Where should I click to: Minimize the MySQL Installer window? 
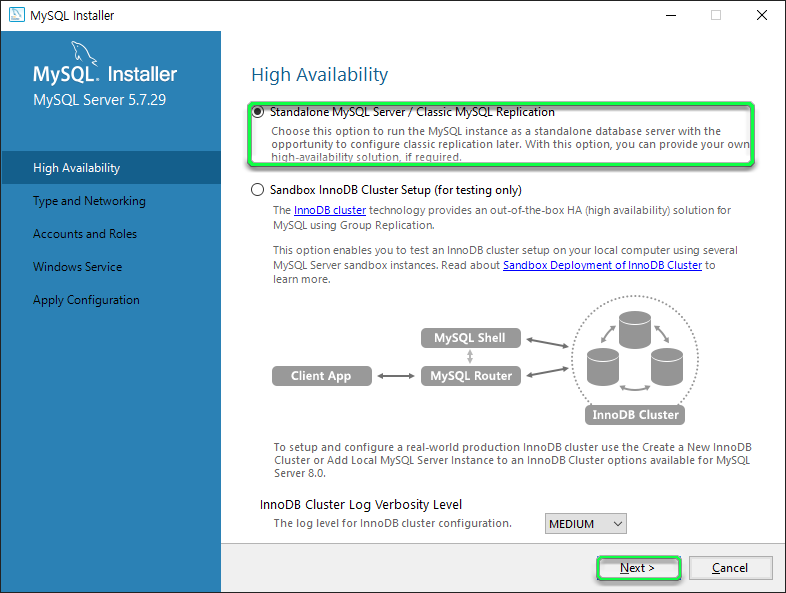tap(671, 15)
